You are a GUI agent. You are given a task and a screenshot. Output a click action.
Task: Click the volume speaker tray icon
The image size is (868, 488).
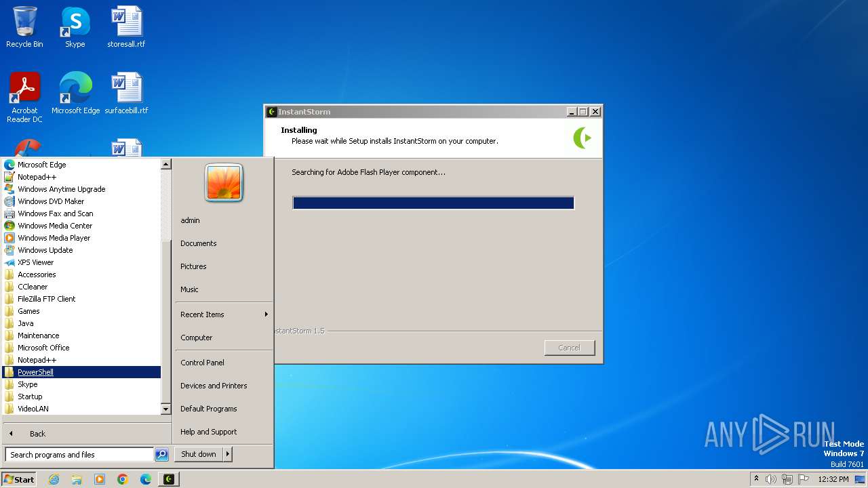tap(771, 479)
